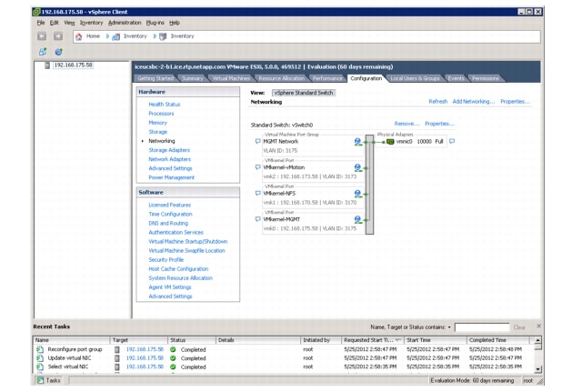Open the File menu
The width and height of the screenshot is (582, 392).
pos(41,23)
